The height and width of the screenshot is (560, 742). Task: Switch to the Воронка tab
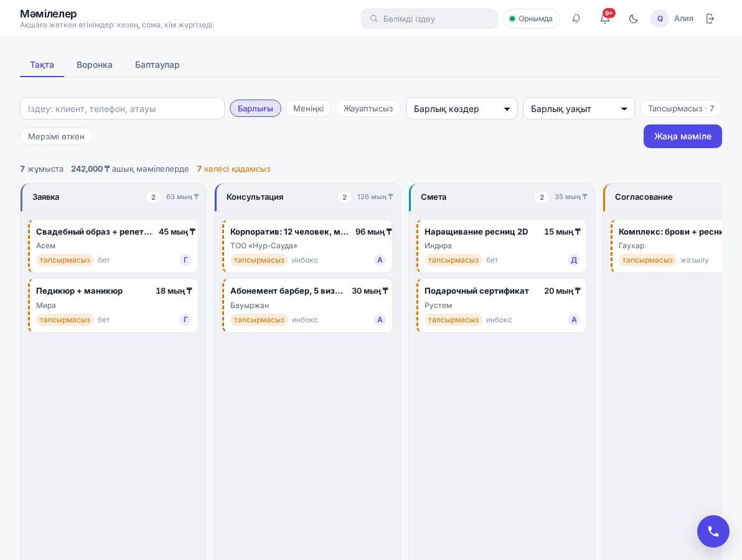coord(95,65)
